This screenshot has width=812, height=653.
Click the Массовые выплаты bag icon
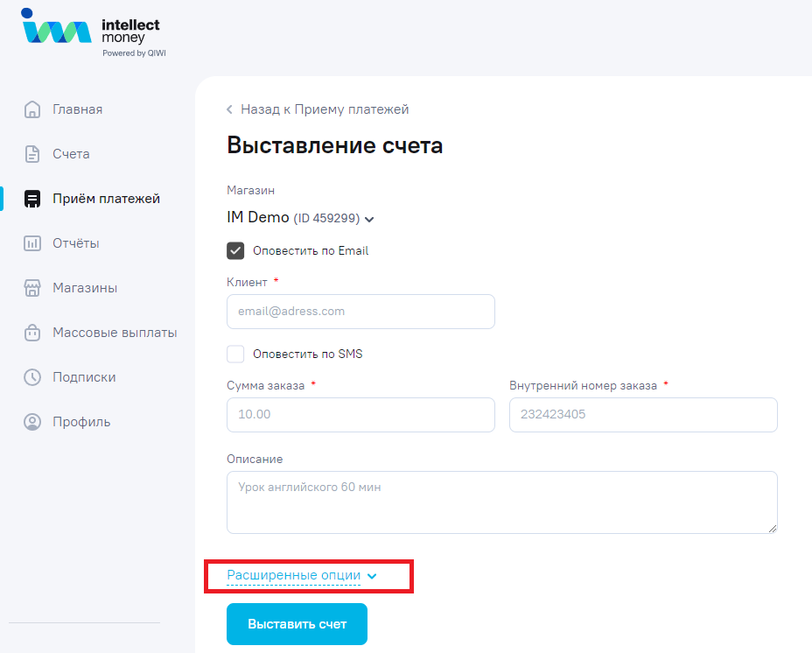tap(32, 333)
